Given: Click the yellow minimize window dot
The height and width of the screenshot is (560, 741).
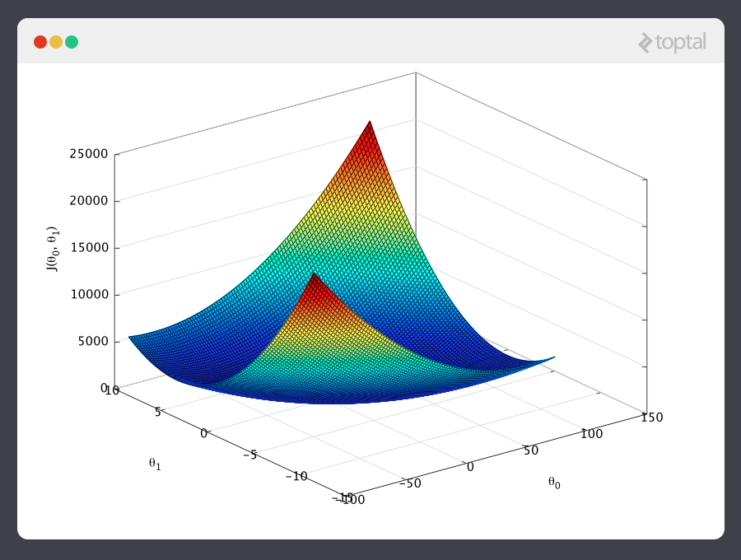Looking at the screenshot, I should [56, 42].
